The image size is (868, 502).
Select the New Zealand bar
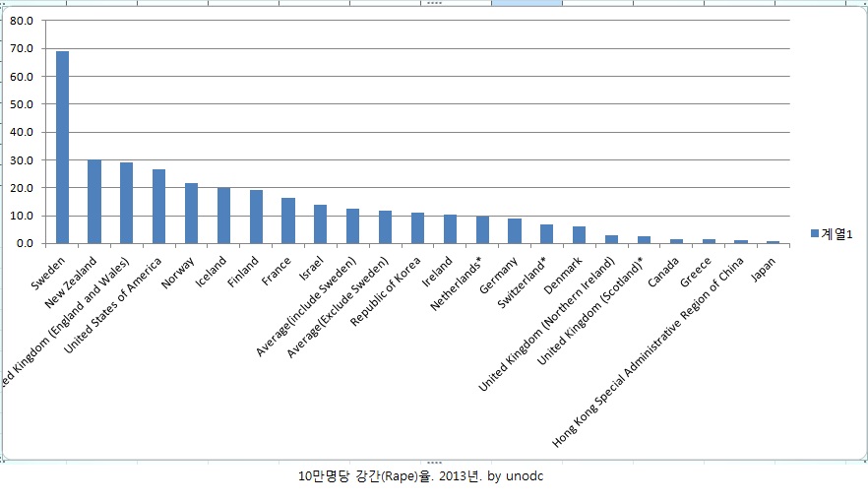(x=94, y=202)
